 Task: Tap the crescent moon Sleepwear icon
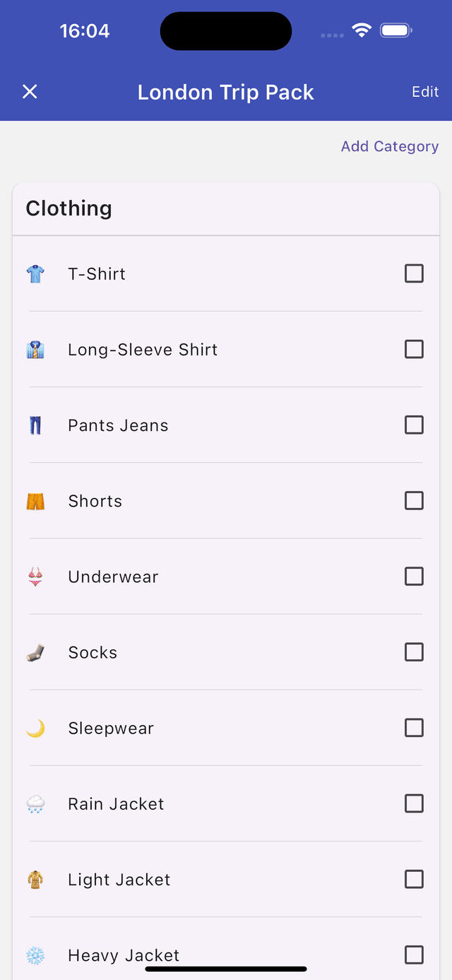click(35, 728)
